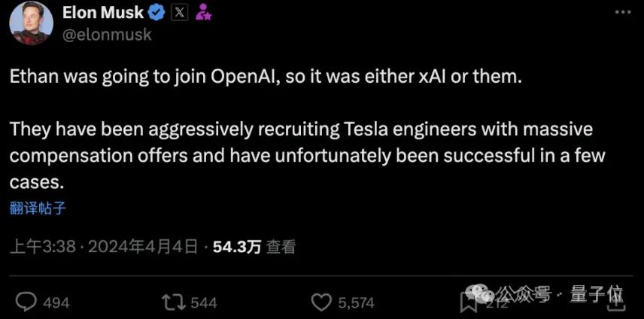This screenshot has height=319, width=644.
Task: Click the 上午3:38 timestamp
Action: click(x=42, y=247)
